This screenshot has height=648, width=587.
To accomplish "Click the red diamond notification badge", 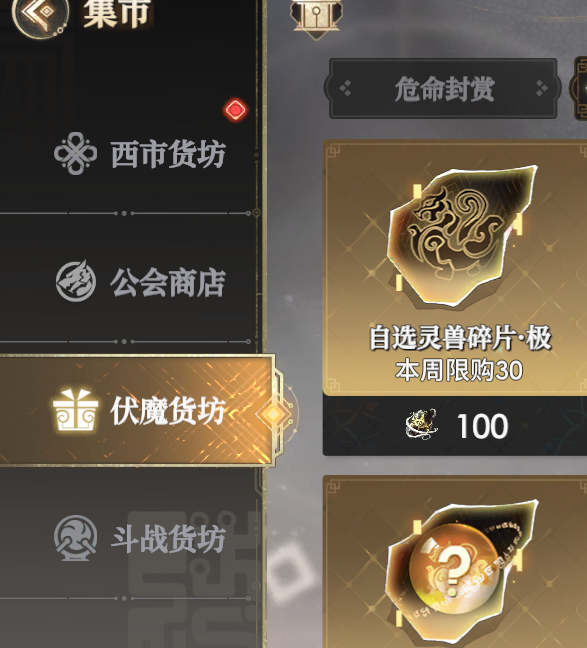I will tap(236, 110).
